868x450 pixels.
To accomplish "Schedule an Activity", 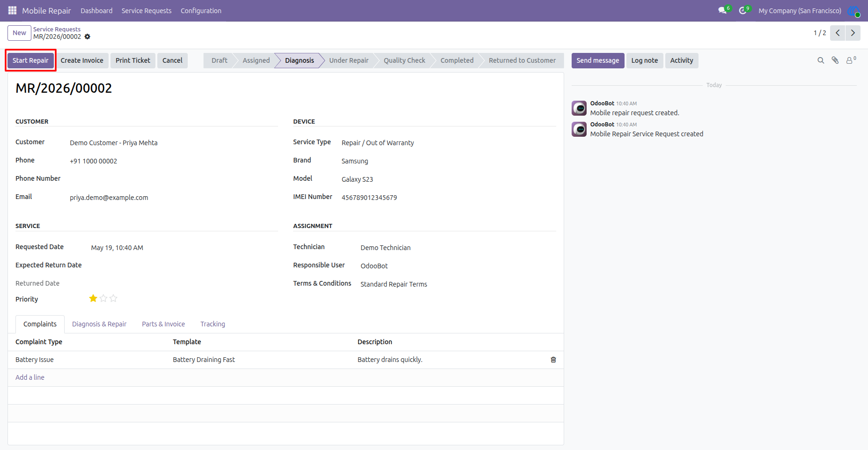I will point(682,60).
